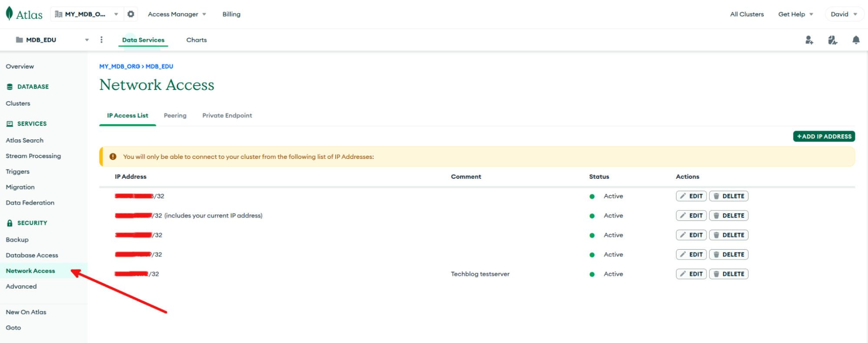The image size is (868, 343).
Task: Open Migration in the sidebar
Action: pos(20,187)
